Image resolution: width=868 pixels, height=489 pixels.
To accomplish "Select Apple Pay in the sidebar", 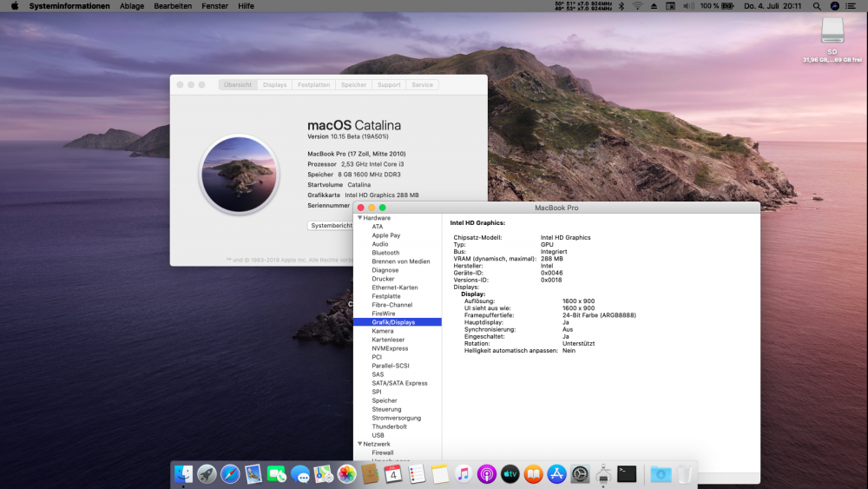I will pyautogui.click(x=386, y=235).
